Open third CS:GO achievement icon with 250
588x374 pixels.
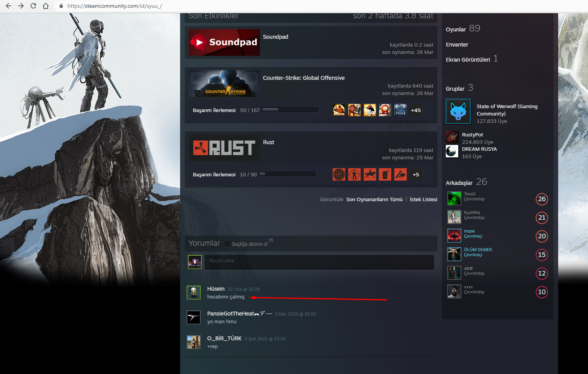(x=370, y=110)
